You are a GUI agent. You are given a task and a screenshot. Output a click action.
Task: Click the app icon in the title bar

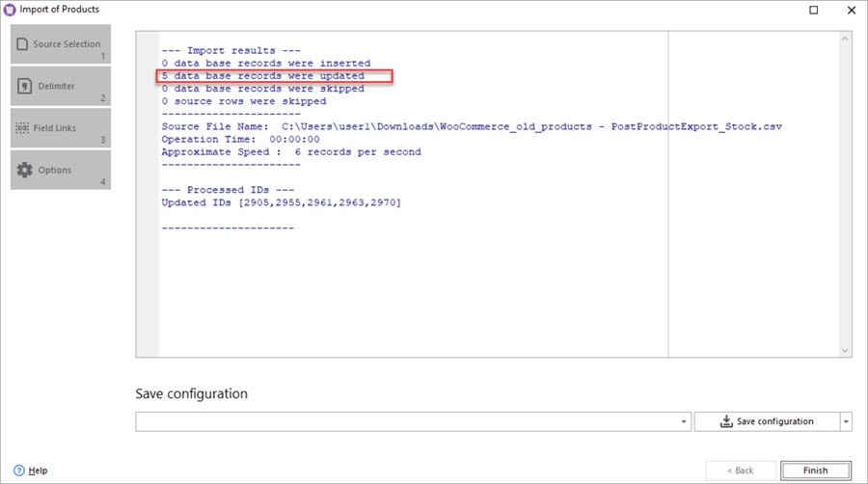tap(10, 10)
